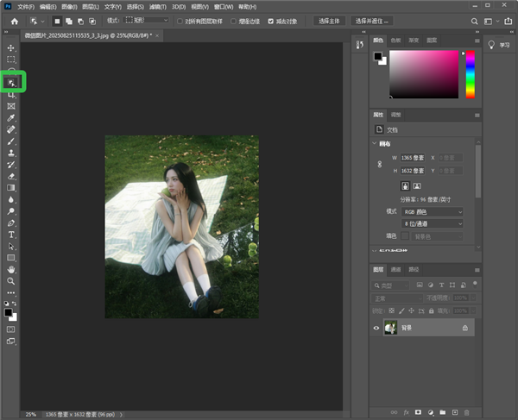Open the 模式 矩形 dropdown
Screen dimensions: 518x420
click(148, 20)
